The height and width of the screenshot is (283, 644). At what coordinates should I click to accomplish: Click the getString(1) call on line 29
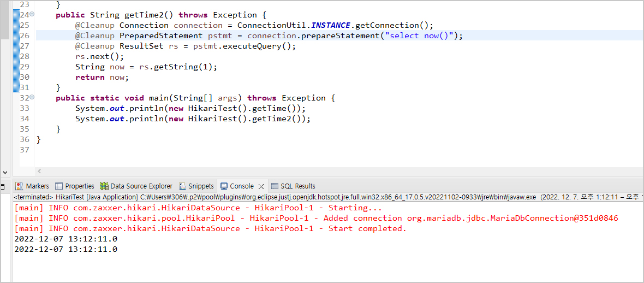pyautogui.click(x=183, y=67)
